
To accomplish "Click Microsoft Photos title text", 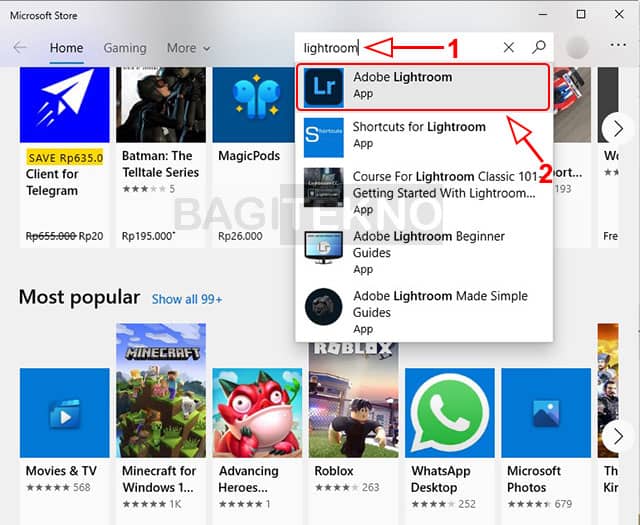I will [534, 479].
